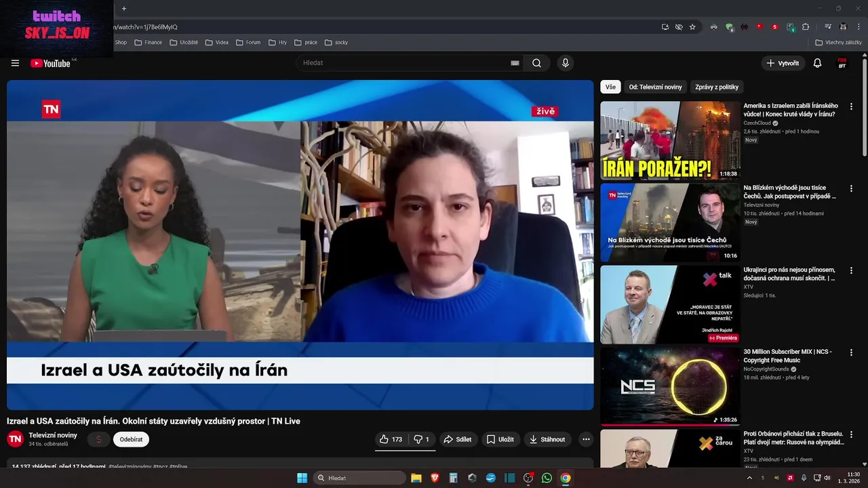The height and width of the screenshot is (488, 868).
Task: Click the TN channel avatar
Action: pyautogui.click(x=15, y=439)
